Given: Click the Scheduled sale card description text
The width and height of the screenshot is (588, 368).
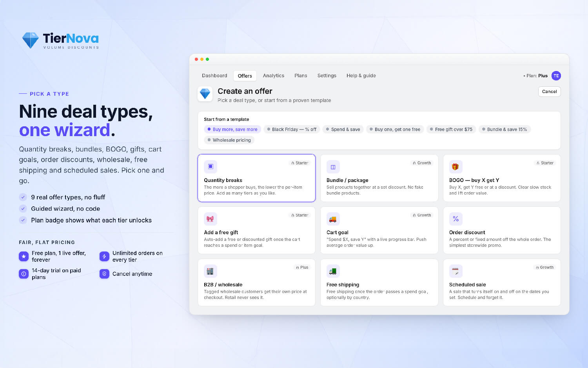Looking at the screenshot, I should coord(499,295).
